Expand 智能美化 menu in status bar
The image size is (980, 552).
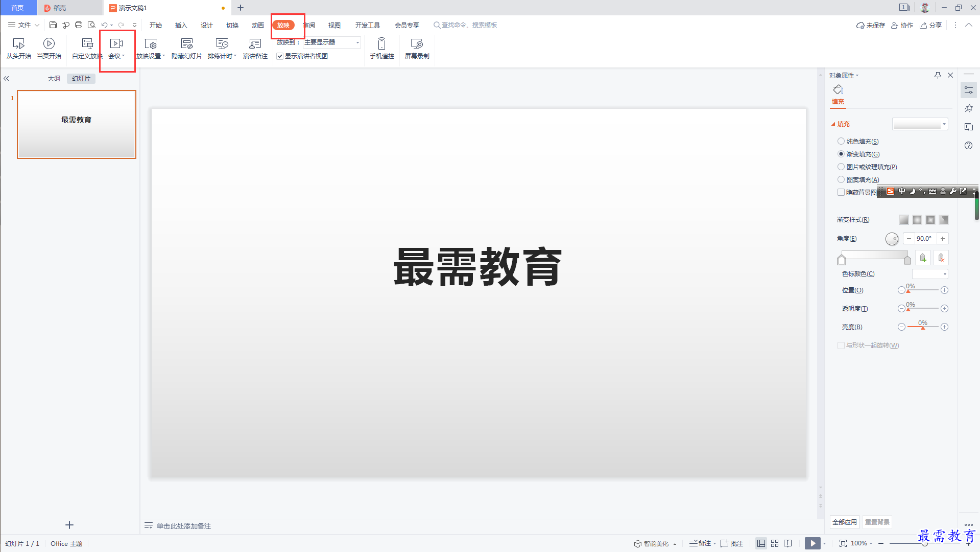point(656,543)
